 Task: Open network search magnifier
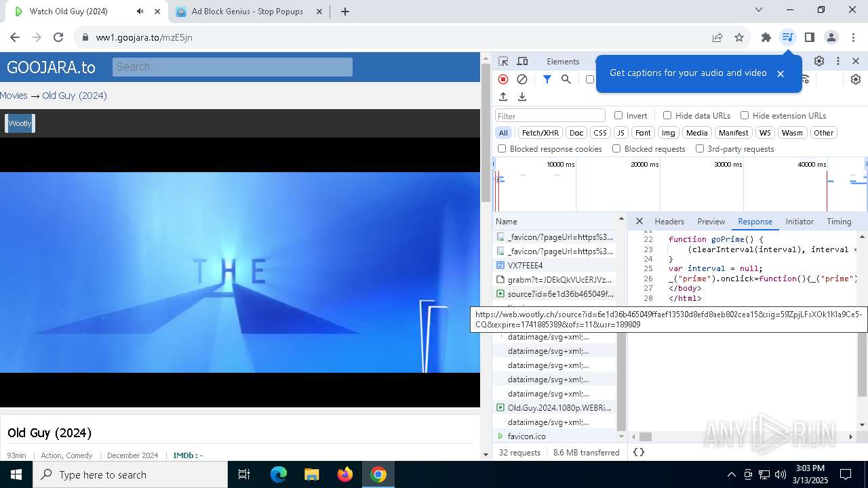point(566,79)
